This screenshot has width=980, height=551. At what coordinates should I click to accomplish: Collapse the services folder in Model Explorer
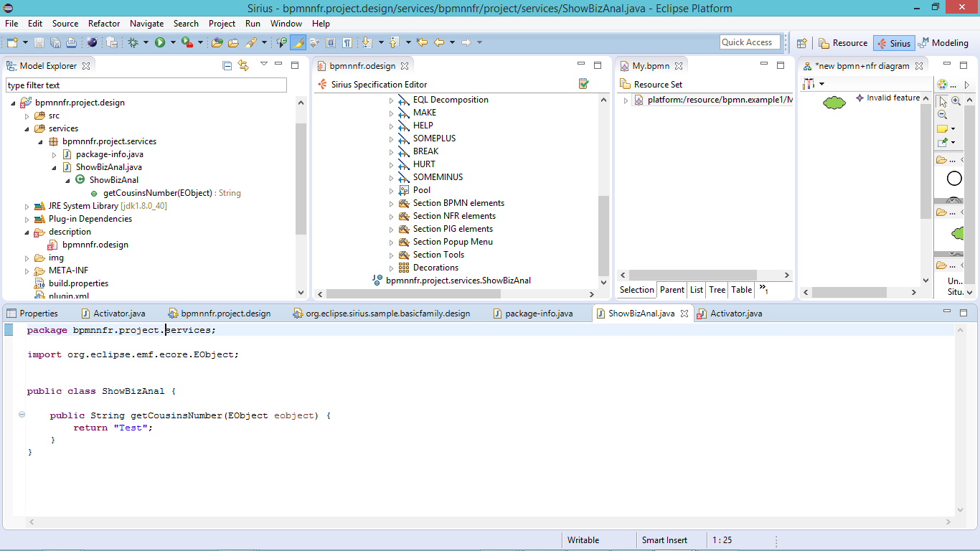tap(27, 128)
